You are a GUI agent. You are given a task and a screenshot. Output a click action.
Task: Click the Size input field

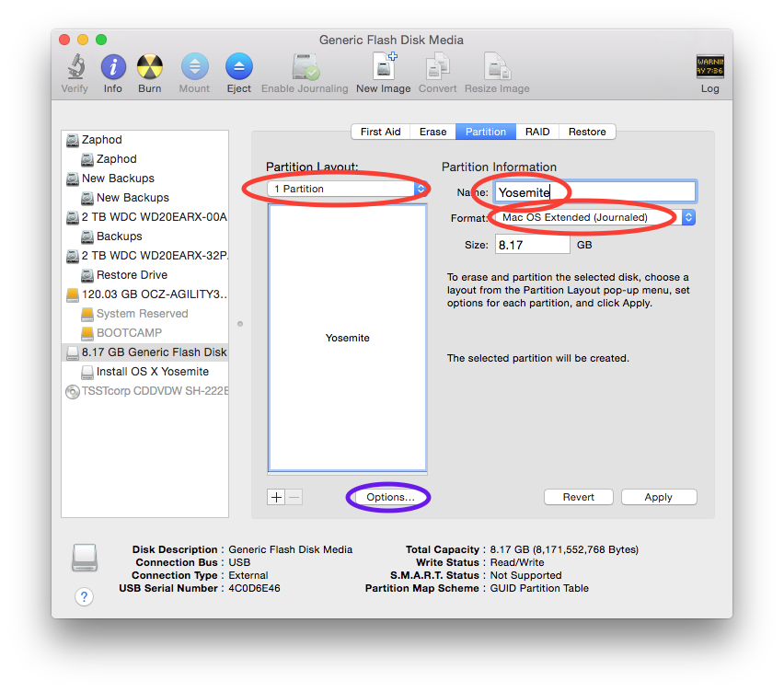pos(532,245)
